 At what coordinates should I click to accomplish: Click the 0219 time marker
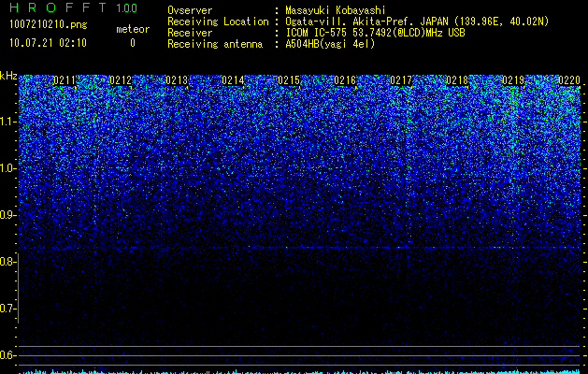click(x=513, y=80)
